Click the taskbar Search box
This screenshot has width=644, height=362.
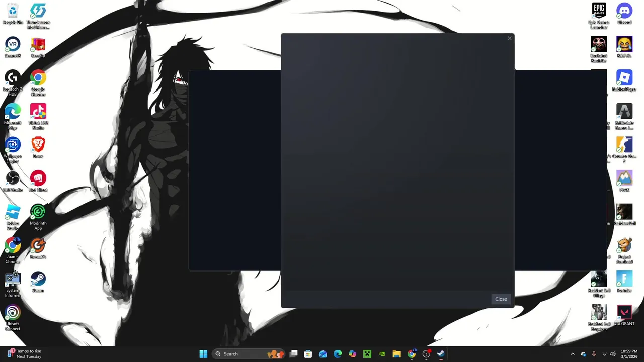[x=249, y=354]
